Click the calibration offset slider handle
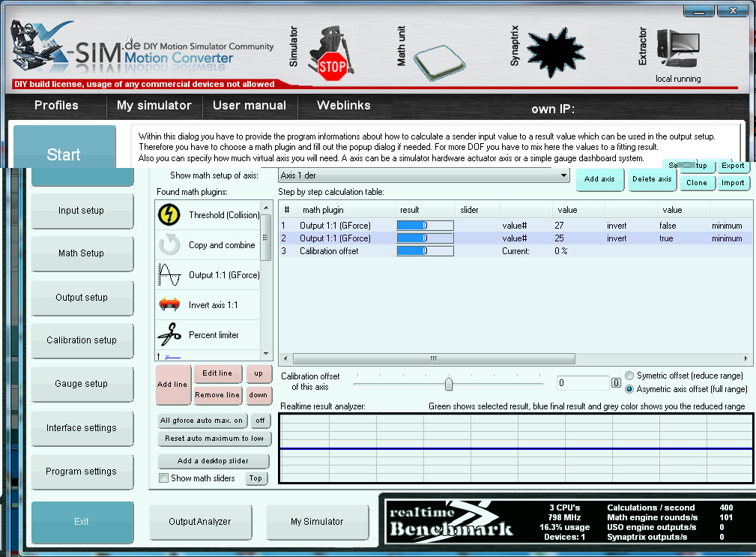756x557 pixels. tap(449, 384)
